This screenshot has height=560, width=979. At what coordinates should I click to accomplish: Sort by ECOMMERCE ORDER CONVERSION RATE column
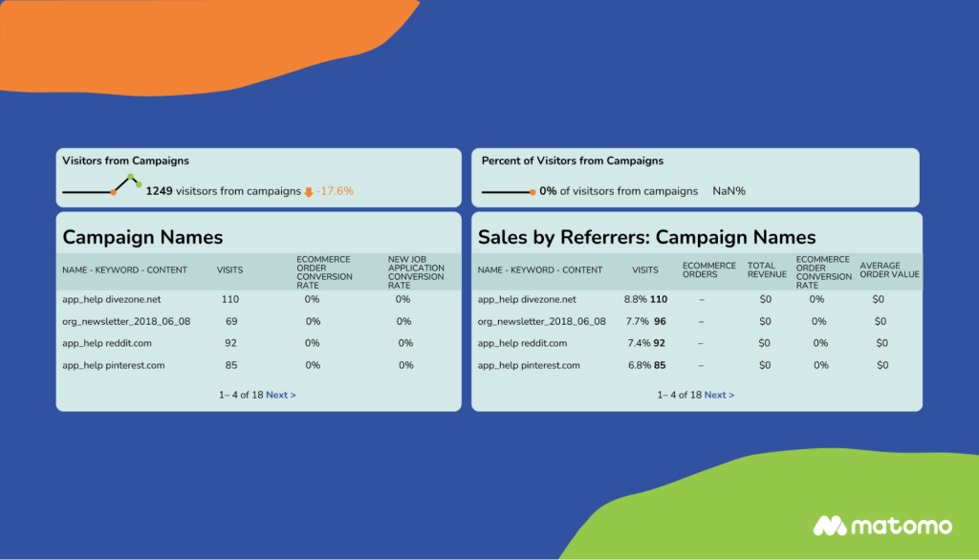tap(323, 270)
